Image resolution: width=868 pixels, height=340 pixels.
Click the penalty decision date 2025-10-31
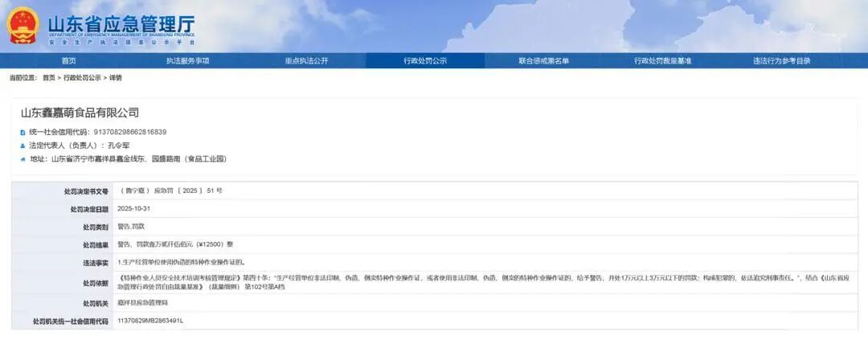coord(135,208)
